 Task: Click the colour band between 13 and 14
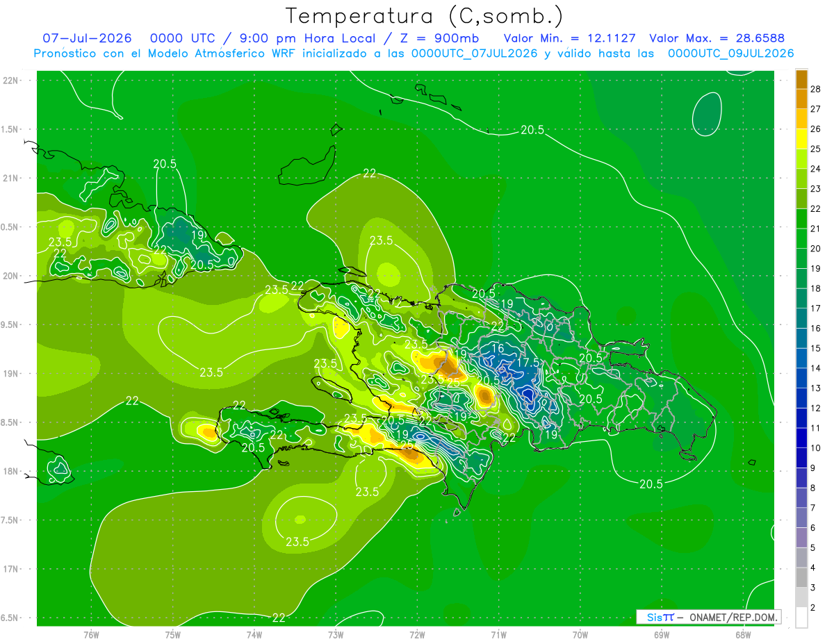tap(801, 378)
